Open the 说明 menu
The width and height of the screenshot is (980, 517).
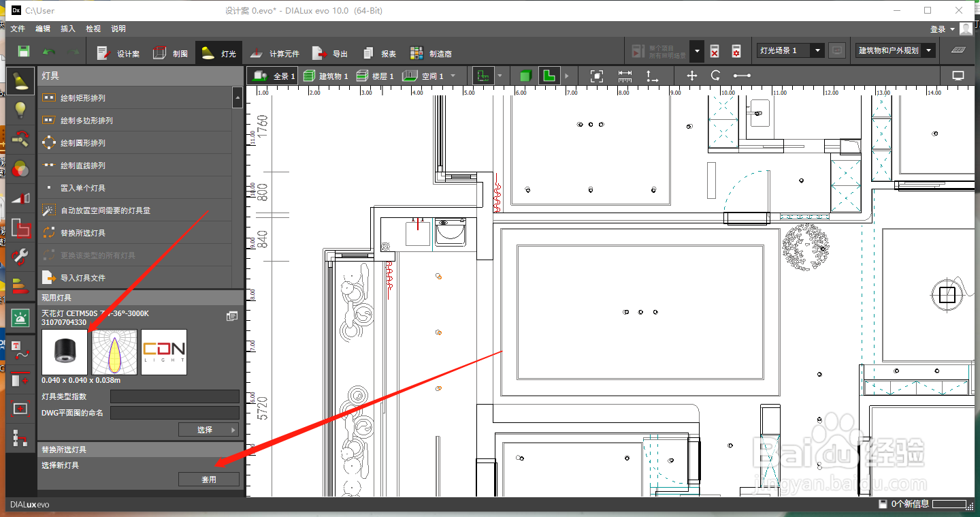(118, 29)
